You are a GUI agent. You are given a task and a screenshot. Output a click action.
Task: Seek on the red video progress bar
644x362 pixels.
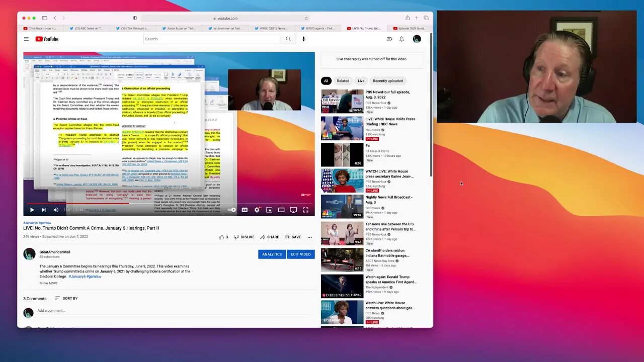[x=169, y=203]
